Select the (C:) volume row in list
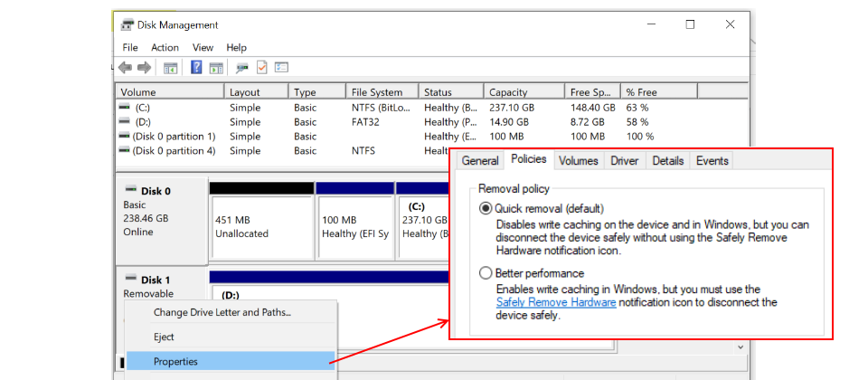The height and width of the screenshot is (380, 868). coord(145,108)
